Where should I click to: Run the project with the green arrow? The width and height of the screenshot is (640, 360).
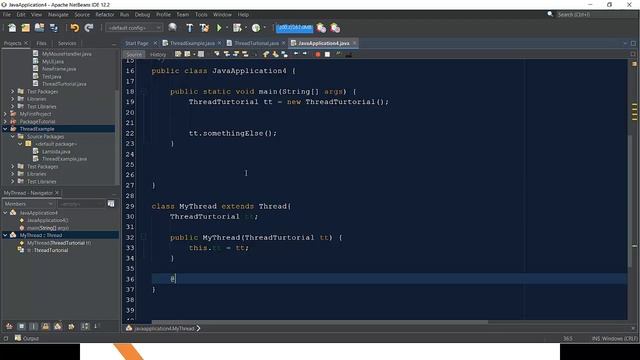(x=219, y=28)
